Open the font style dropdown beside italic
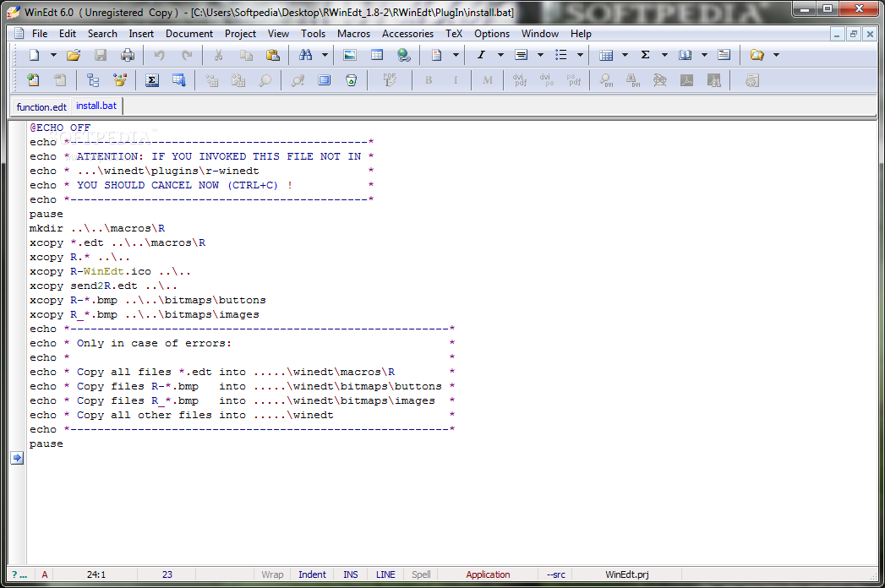Image resolution: width=885 pixels, height=588 pixels. (500, 55)
